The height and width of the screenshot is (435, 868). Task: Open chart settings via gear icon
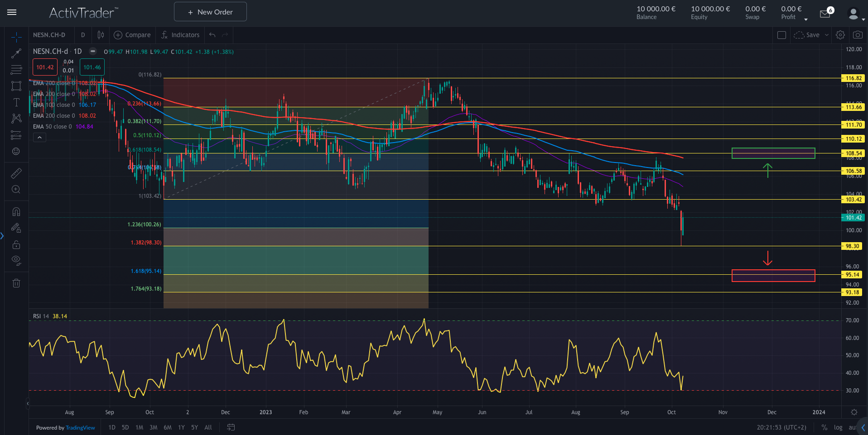click(x=840, y=34)
